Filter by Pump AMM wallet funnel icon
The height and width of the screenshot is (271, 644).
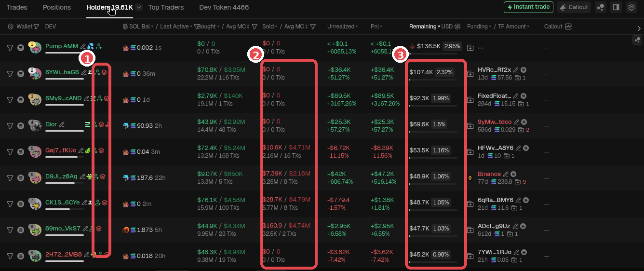coord(10,47)
